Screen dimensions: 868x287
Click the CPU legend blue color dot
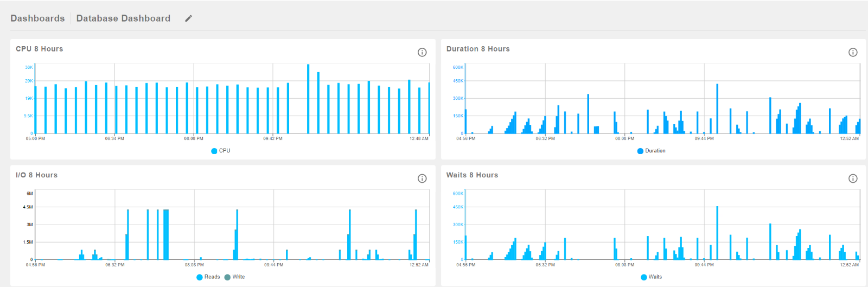(214, 151)
